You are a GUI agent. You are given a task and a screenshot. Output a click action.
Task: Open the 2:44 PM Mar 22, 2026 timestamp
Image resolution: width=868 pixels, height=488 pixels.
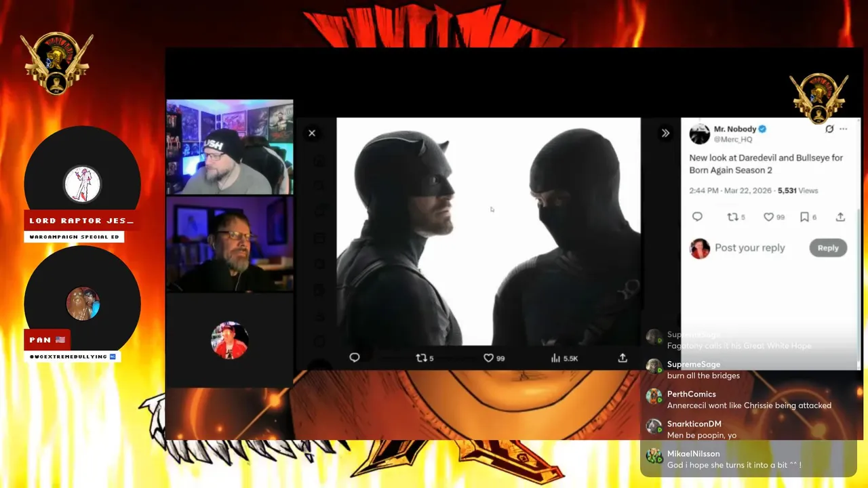(x=730, y=190)
